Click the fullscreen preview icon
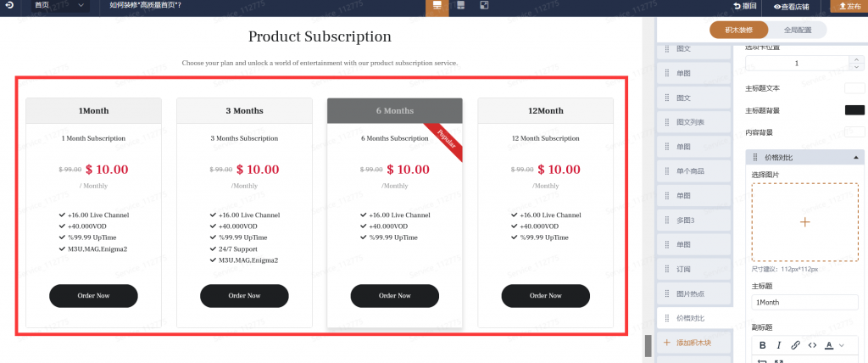868x363 pixels. pos(484,6)
